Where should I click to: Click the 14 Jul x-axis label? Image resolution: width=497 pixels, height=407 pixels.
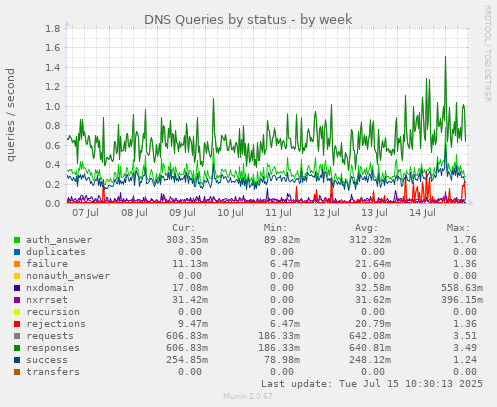click(422, 213)
